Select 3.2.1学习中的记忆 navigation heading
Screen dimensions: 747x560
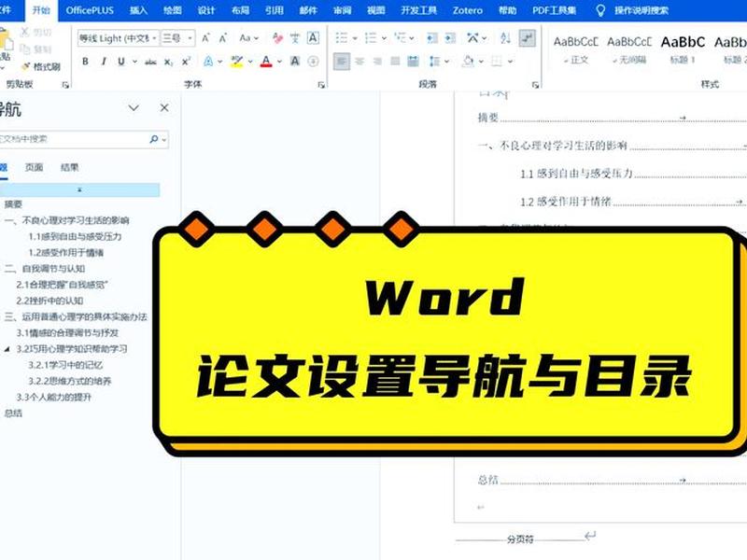(65, 365)
